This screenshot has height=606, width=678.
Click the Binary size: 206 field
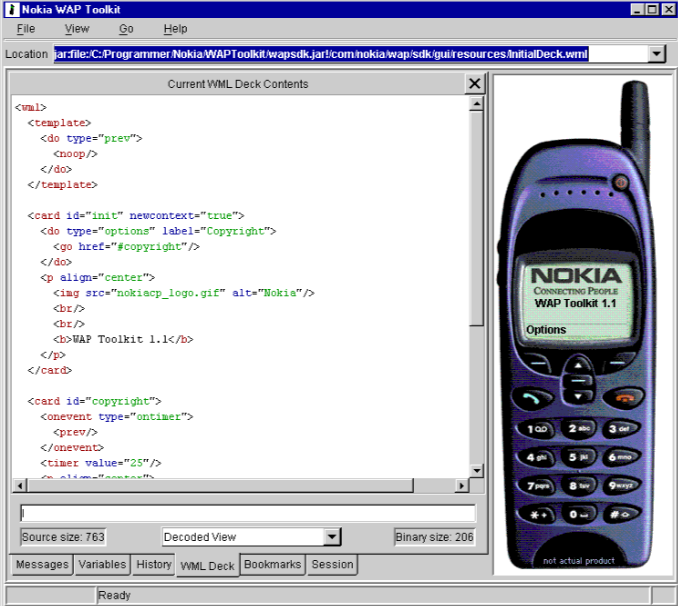click(x=434, y=537)
